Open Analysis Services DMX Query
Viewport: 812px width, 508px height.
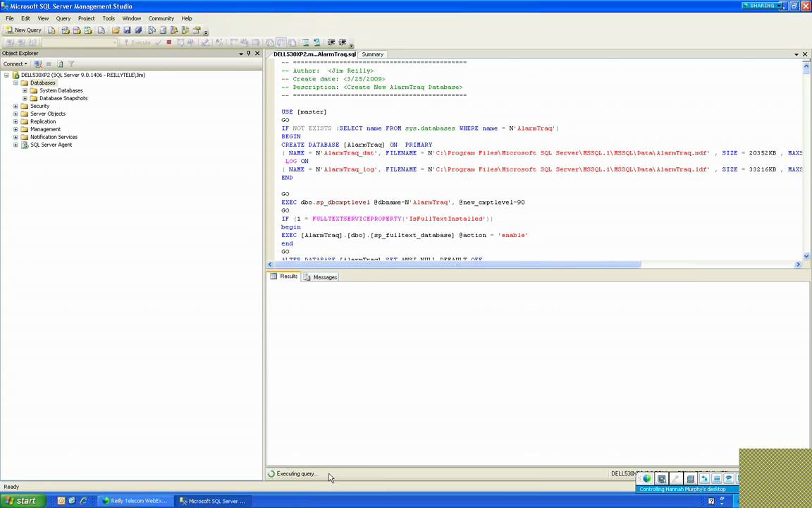[x=77, y=30]
